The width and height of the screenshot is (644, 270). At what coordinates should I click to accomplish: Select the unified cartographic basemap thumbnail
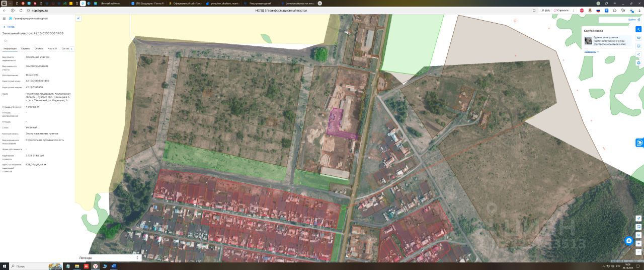pyautogui.click(x=588, y=41)
